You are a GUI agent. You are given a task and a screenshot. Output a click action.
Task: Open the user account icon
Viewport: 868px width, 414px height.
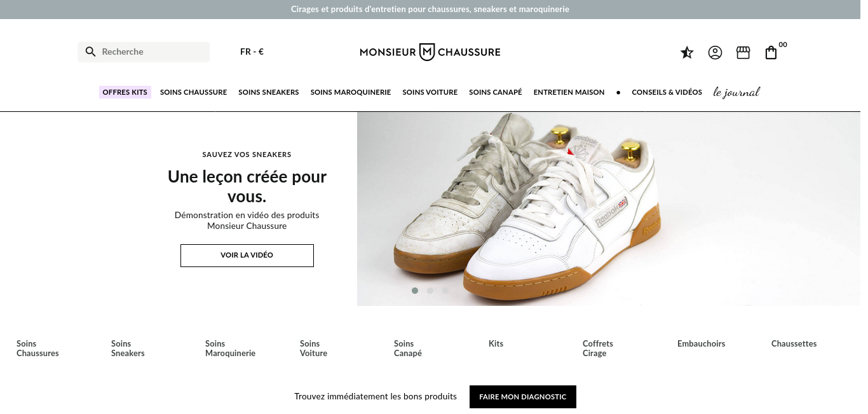[x=715, y=52]
